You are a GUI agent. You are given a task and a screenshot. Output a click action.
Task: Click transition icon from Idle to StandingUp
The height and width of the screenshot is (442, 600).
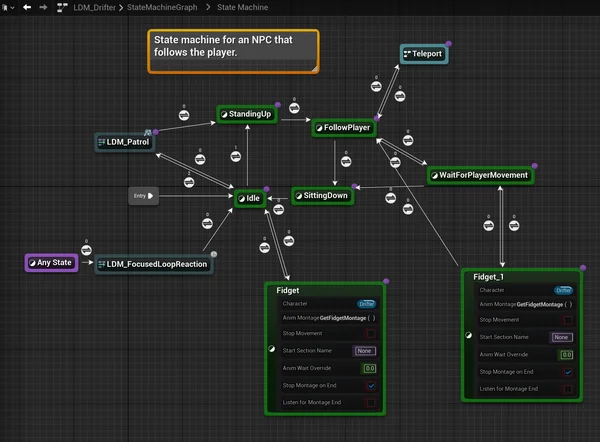pyautogui.click(x=236, y=156)
